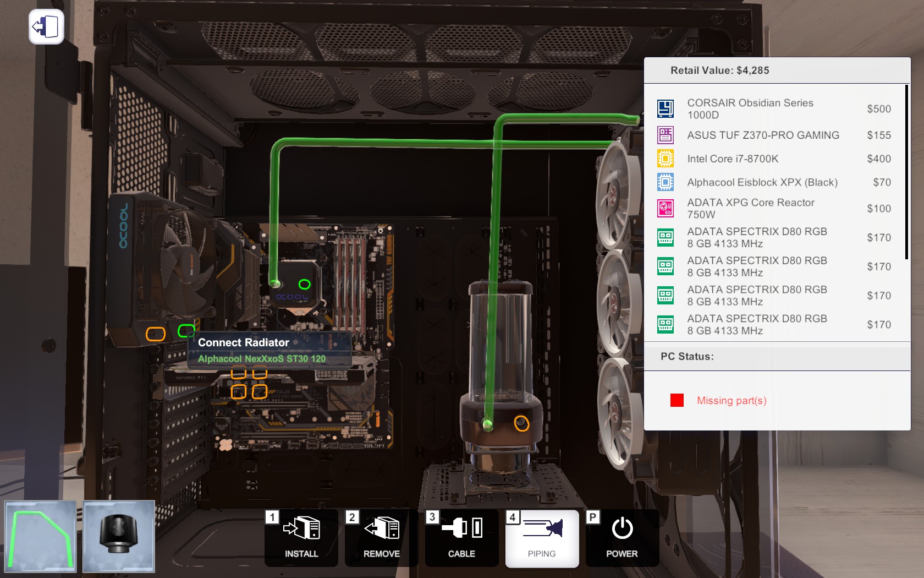The image size is (924, 578).
Task: Click the Missing part(s) status message
Action: (x=732, y=401)
